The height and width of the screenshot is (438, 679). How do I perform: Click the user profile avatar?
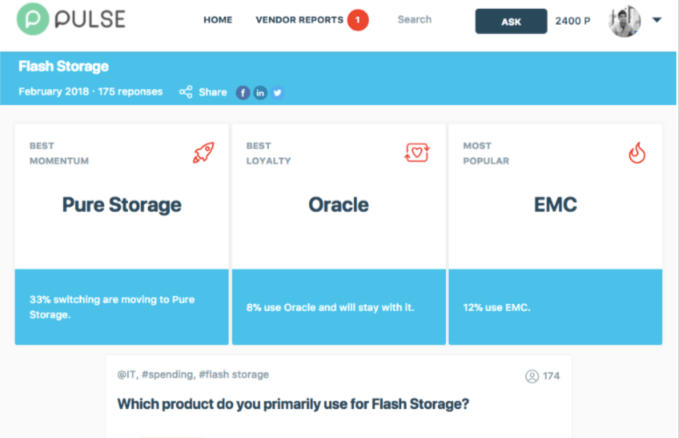624,20
